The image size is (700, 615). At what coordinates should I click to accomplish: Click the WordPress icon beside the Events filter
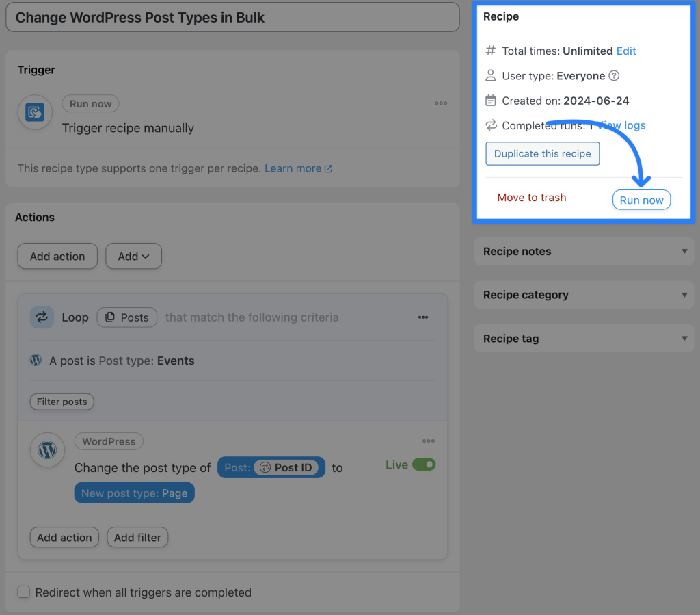pyautogui.click(x=35, y=360)
